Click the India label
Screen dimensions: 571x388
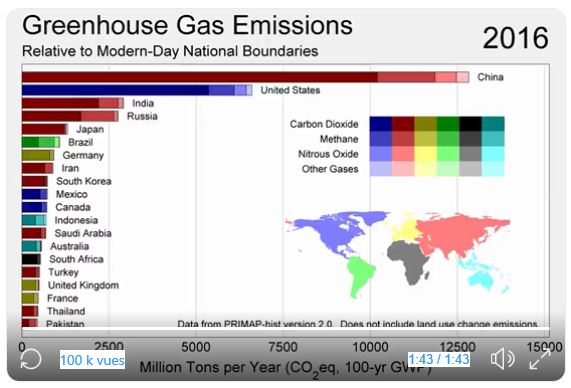tap(143, 103)
